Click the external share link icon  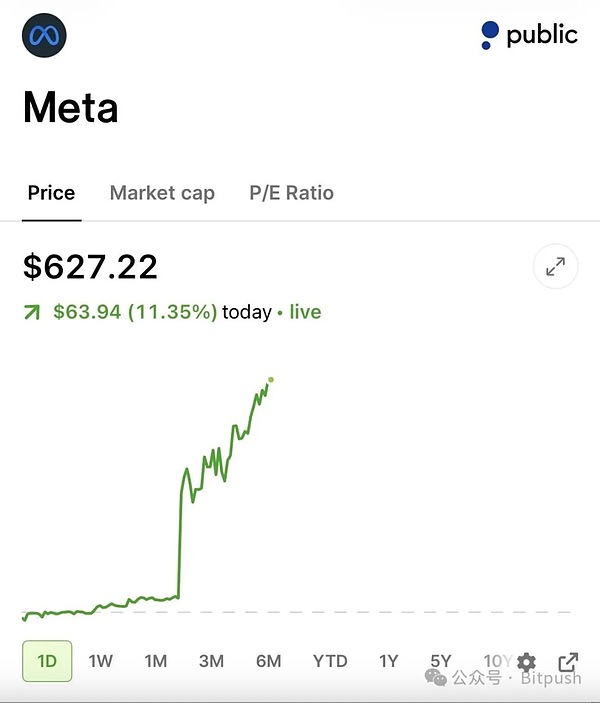click(568, 662)
